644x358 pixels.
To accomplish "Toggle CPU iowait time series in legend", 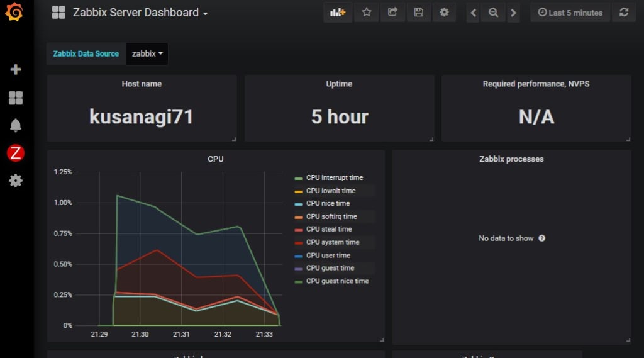I will click(x=331, y=191).
